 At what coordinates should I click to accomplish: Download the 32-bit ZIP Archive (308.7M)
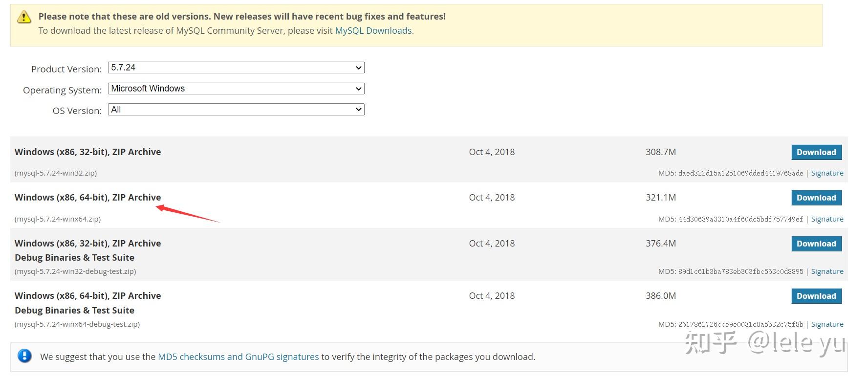[x=816, y=152]
